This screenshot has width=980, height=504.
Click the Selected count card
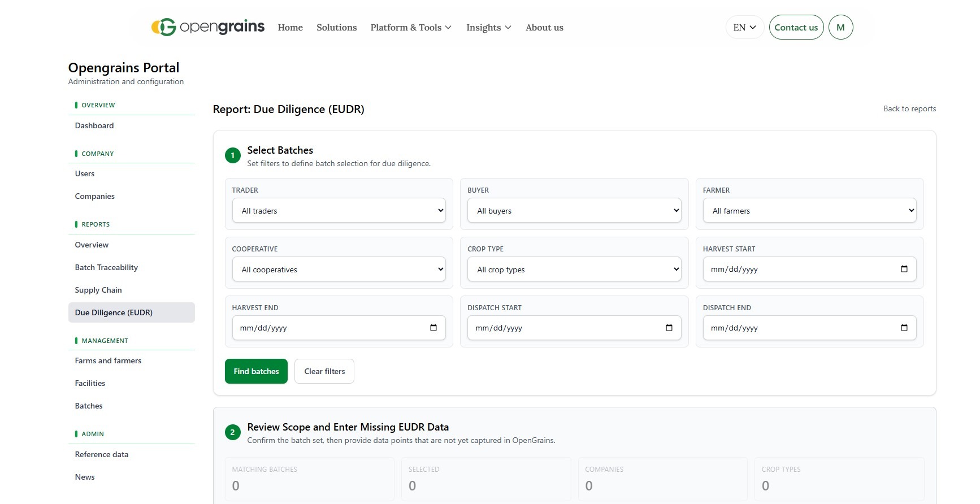(x=486, y=479)
